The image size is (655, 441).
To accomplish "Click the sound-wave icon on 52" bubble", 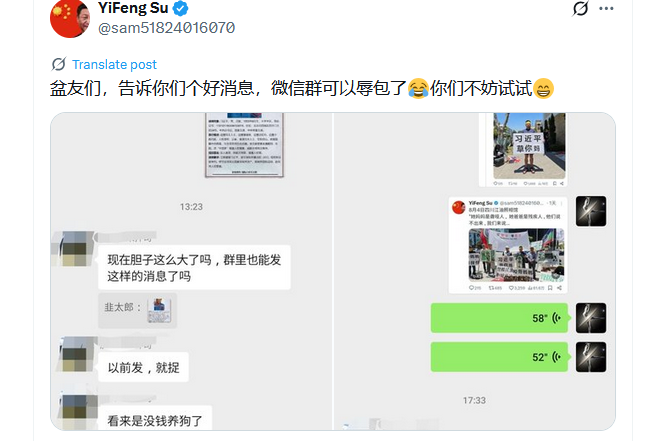I will tap(556, 357).
